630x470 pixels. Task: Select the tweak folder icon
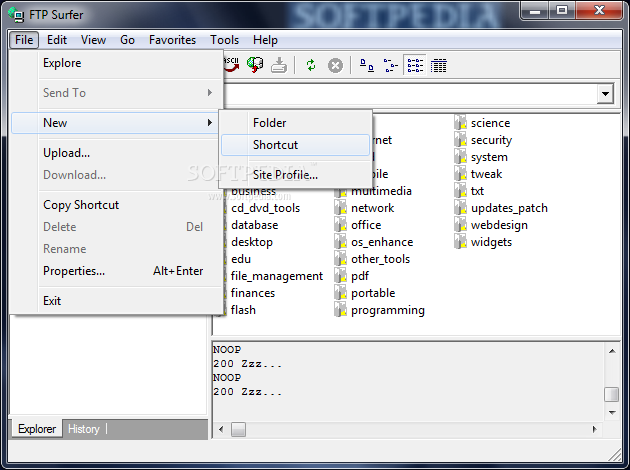(x=460, y=174)
